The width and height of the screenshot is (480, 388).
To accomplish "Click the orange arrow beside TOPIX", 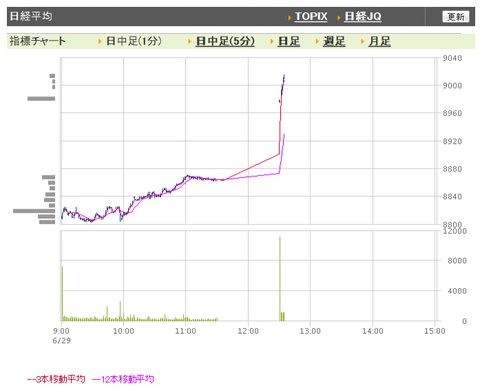I will pos(290,17).
